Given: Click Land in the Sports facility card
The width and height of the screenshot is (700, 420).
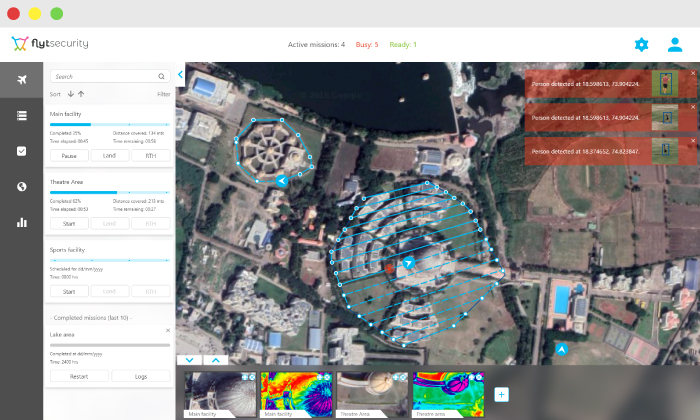Looking at the screenshot, I should [109, 291].
